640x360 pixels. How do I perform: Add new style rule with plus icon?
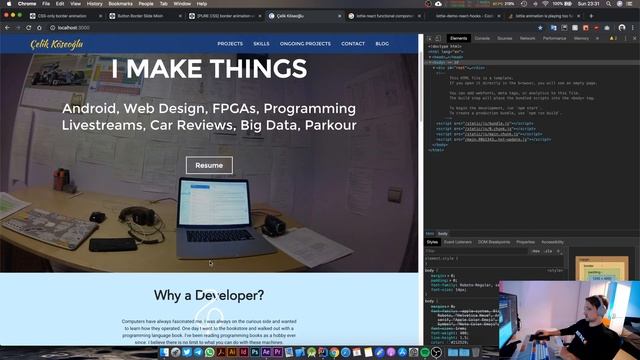point(558,251)
